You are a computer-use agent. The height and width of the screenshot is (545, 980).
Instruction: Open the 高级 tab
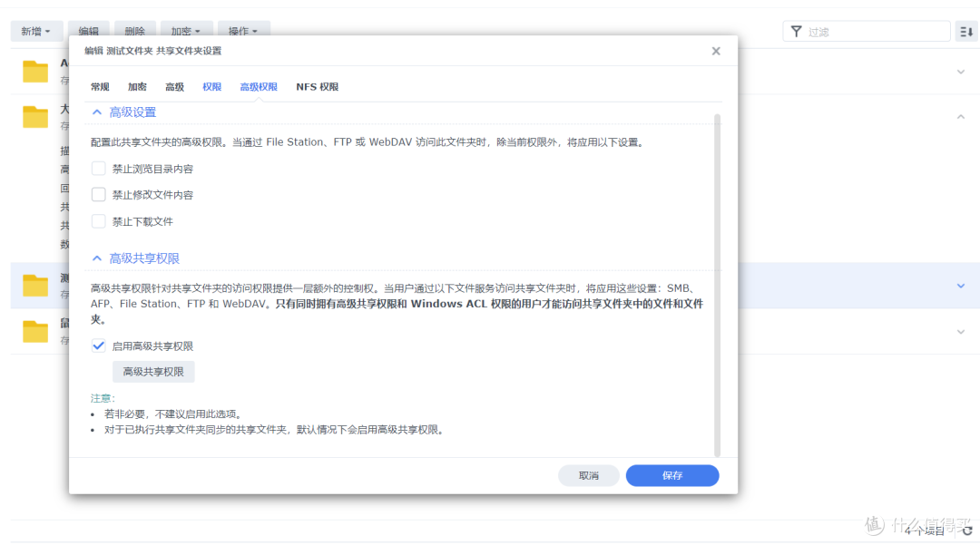tap(174, 87)
